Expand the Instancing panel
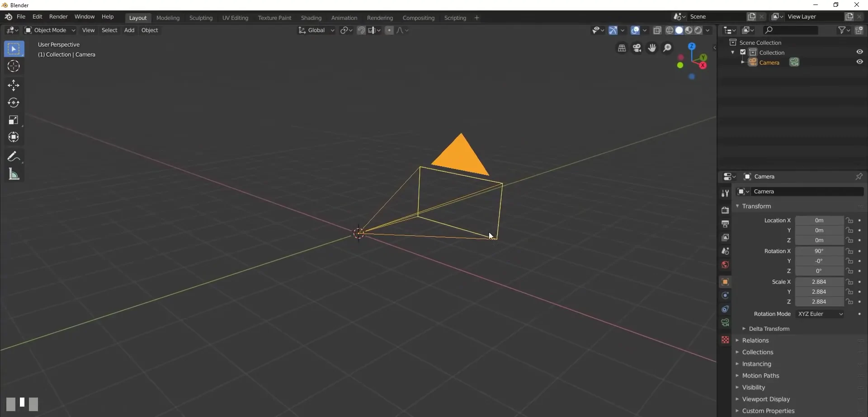The height and width of the screenshot is (417, 868). (x=756, y=364)
